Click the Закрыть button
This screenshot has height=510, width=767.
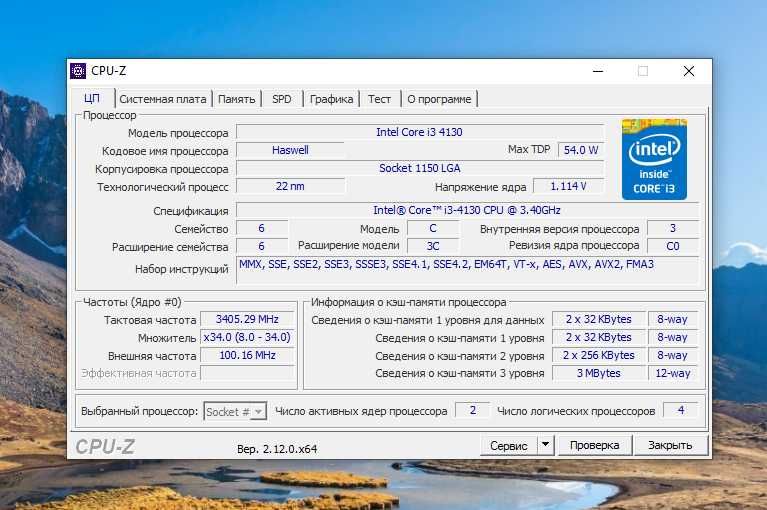(670, 445)
